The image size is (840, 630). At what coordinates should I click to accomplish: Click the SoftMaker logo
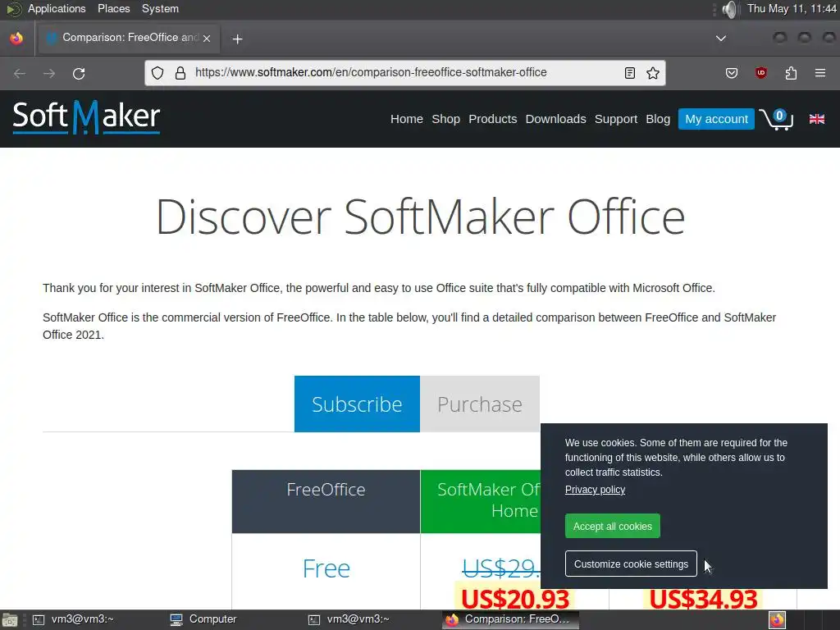(86, 116)
